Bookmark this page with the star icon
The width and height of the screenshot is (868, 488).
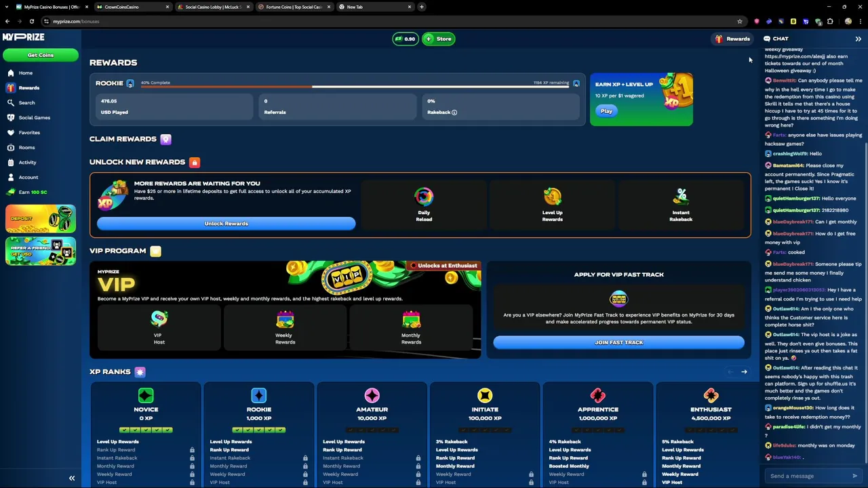[x=740, y=21]
